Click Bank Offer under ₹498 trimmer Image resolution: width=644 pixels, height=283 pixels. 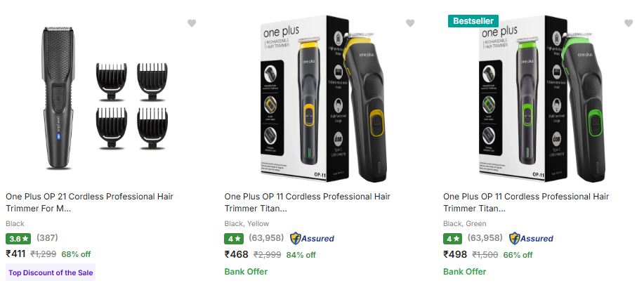coord(465,272)
